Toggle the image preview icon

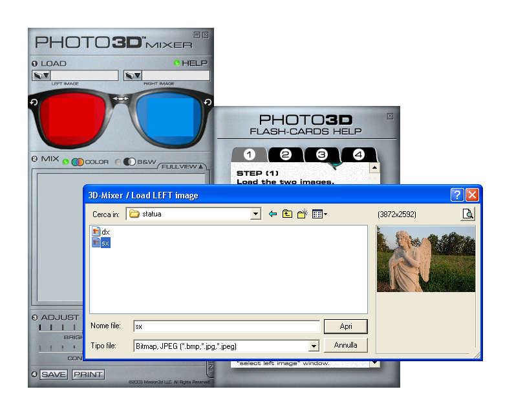(x=467, y=214)
